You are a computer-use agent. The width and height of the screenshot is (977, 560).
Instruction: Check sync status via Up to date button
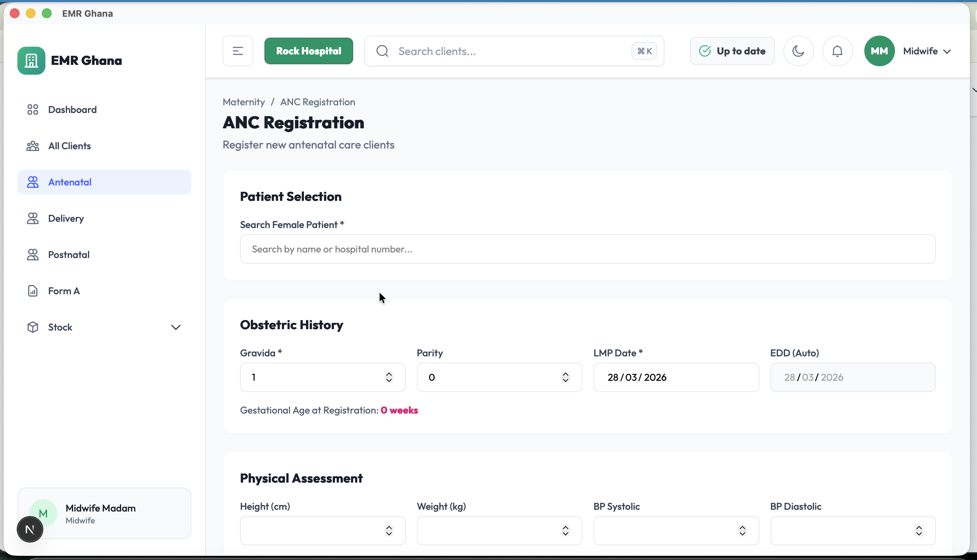point(731,50)
